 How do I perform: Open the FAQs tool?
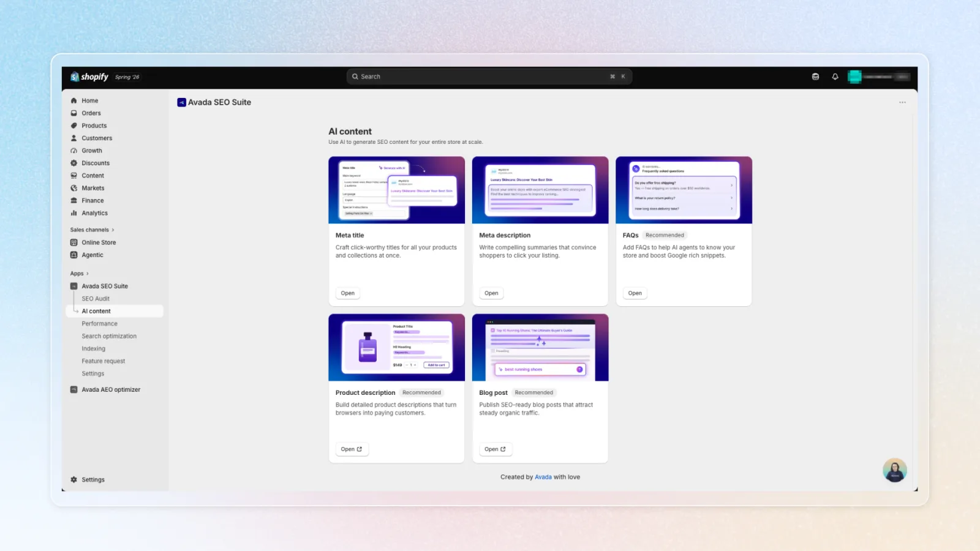[635, 293]
